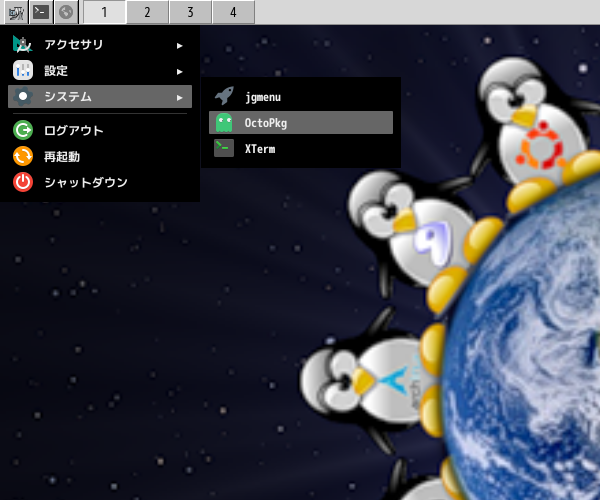The height and width of the screenshot is (500, 600).
Task: Choose ログアウト from the menu
Action: (x=100, y=130)
